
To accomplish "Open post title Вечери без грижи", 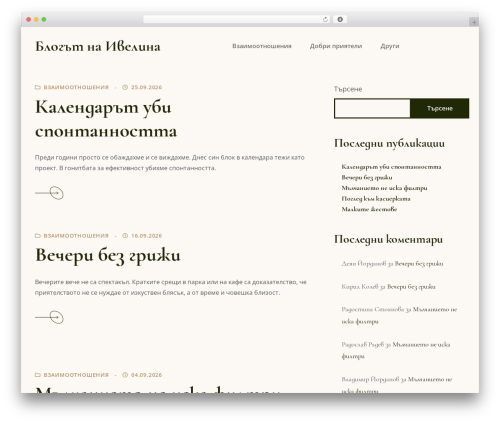I will [x=108, y=256].
